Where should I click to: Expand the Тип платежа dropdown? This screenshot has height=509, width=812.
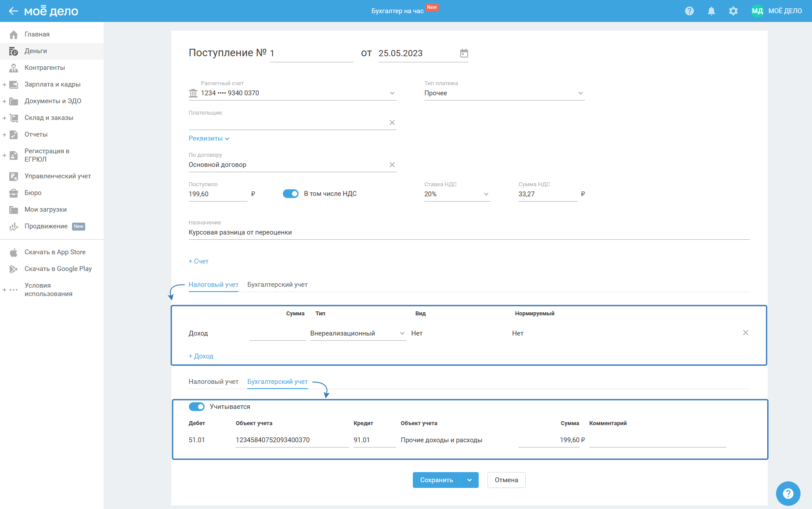[580, 93]
